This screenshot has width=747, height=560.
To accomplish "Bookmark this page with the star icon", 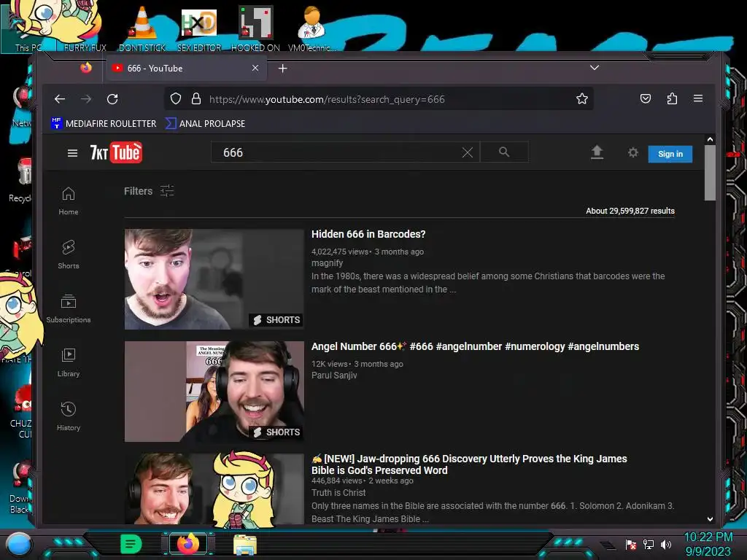I will (x=581, y=99).
